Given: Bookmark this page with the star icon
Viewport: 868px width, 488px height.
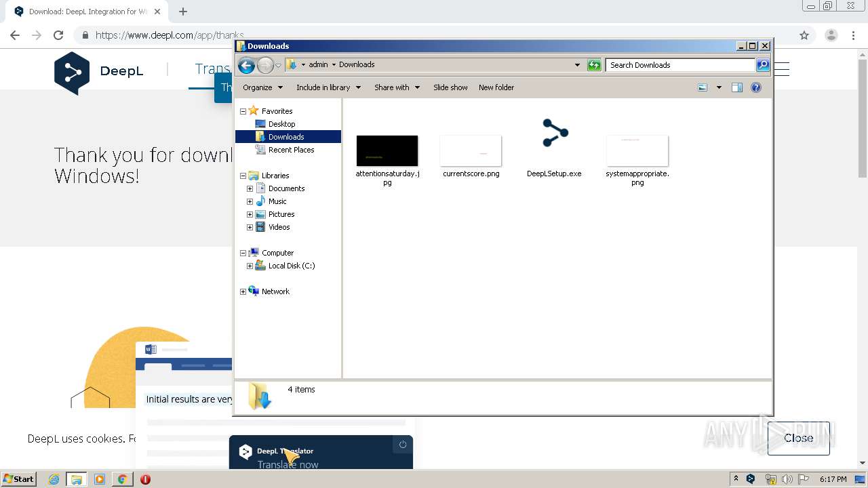Looking at the screenshot, I should tap(804, 35).
